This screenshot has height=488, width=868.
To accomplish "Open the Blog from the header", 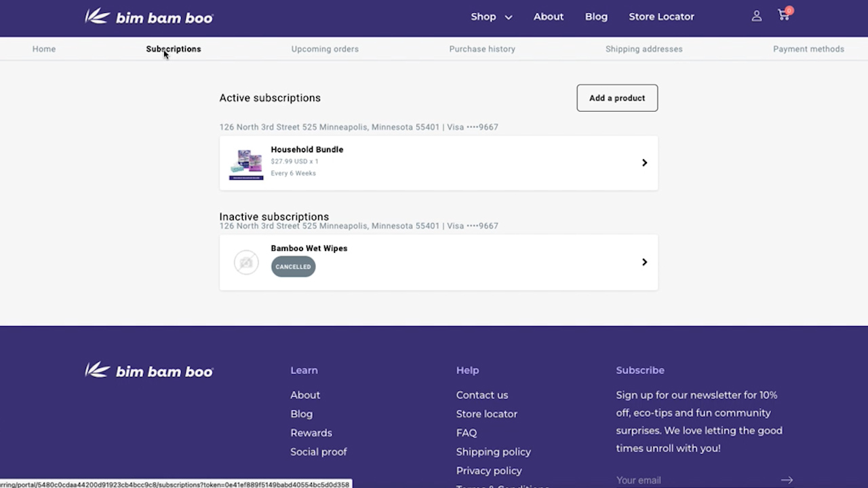I will (x=596, y=16).
